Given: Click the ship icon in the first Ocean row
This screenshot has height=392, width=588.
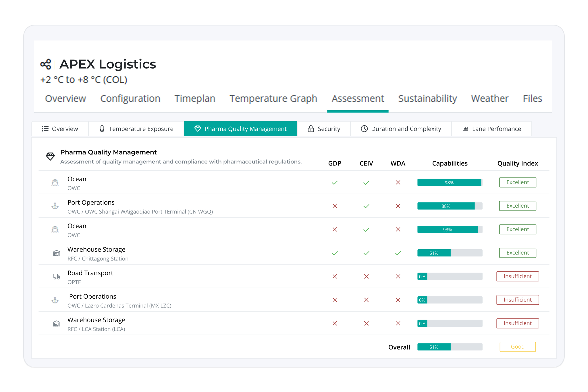Looking at the screenshot, I should [55, 183].
